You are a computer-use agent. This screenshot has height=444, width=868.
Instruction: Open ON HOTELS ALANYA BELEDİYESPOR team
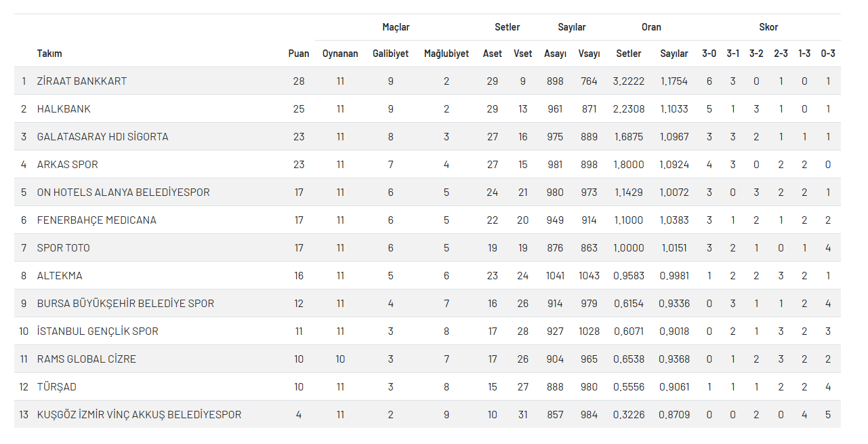(x=123, y=193)
